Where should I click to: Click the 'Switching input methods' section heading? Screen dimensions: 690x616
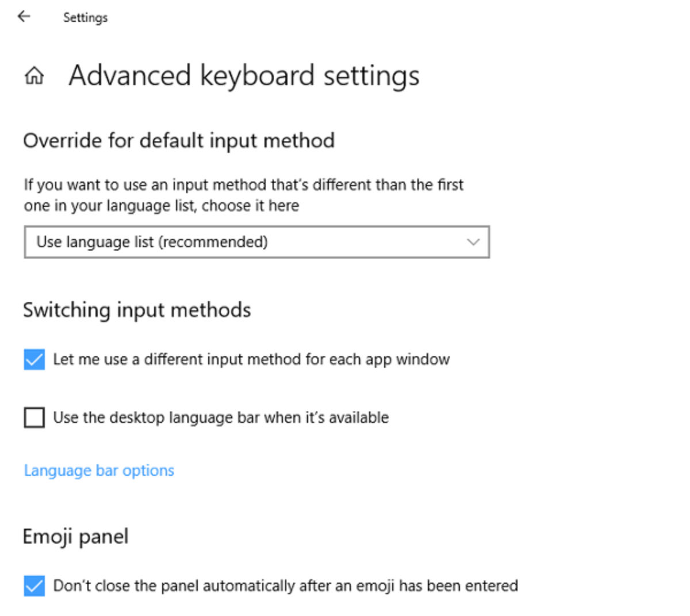[x=137, y=310]
